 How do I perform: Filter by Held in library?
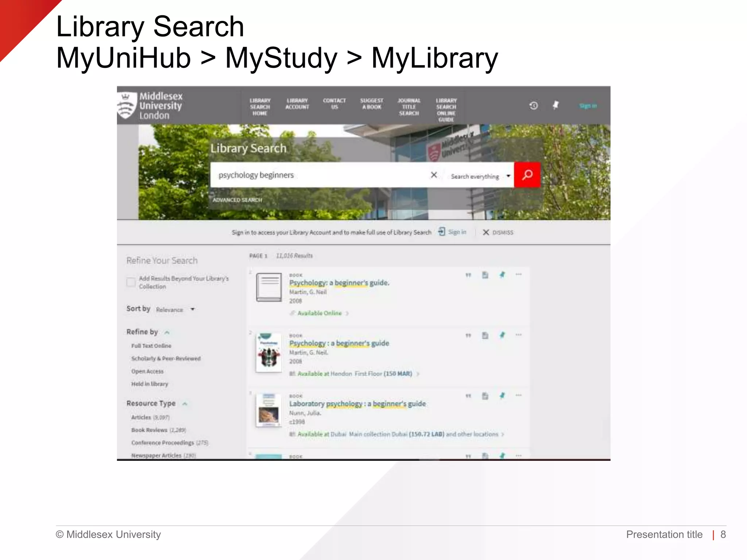click(150, 384)
